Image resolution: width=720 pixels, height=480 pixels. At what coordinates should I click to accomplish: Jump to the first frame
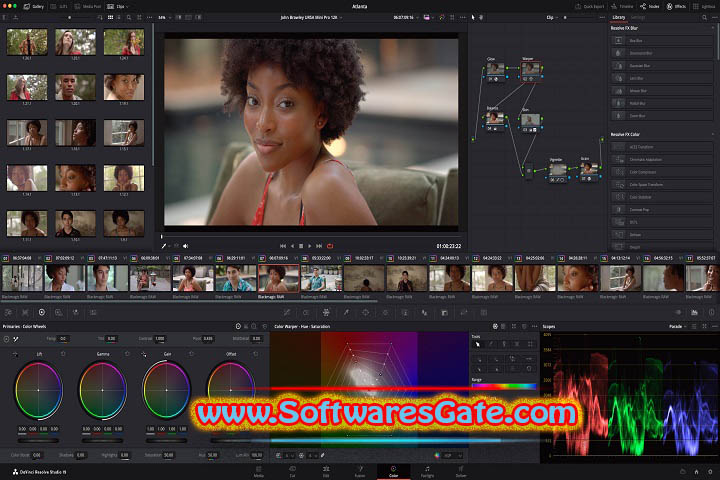pos(283,246)
